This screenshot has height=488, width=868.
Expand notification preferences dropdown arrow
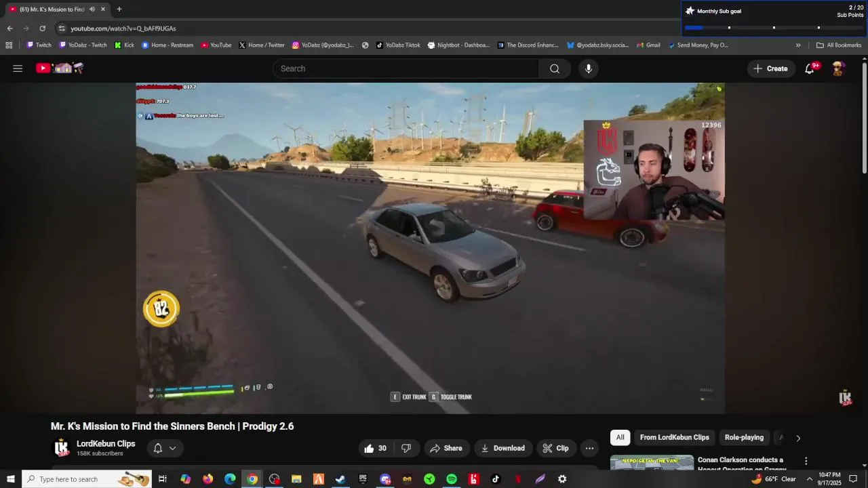(172, 448)
